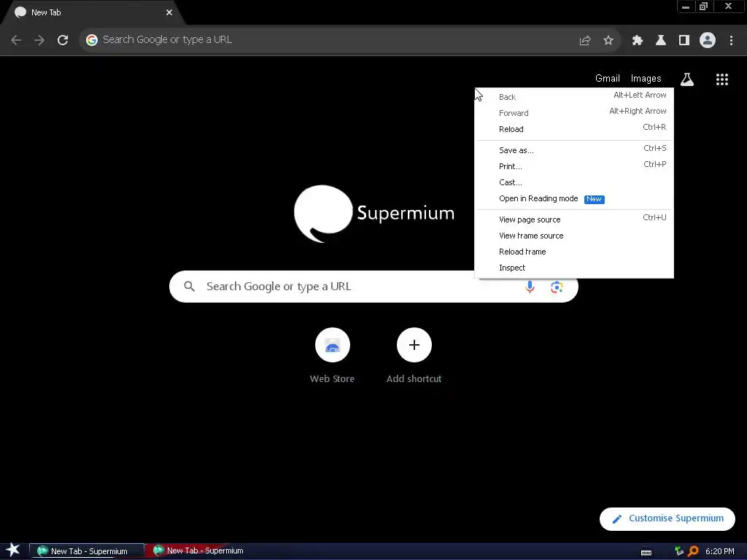Click the 6:20 PM clock
The image size is (747, 560).
(x=719, y=551)
